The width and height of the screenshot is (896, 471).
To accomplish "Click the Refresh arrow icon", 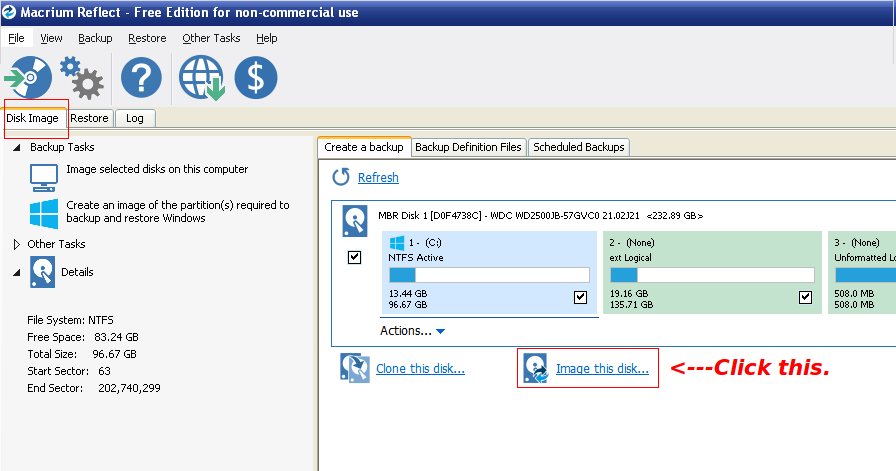I will pyautogui.click(x=341, y=177).
